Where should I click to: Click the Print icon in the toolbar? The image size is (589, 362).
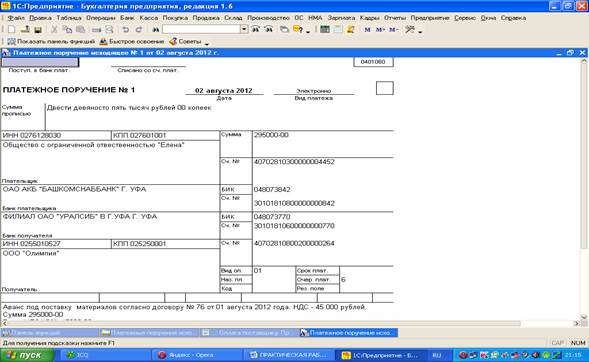pos(97,29)
